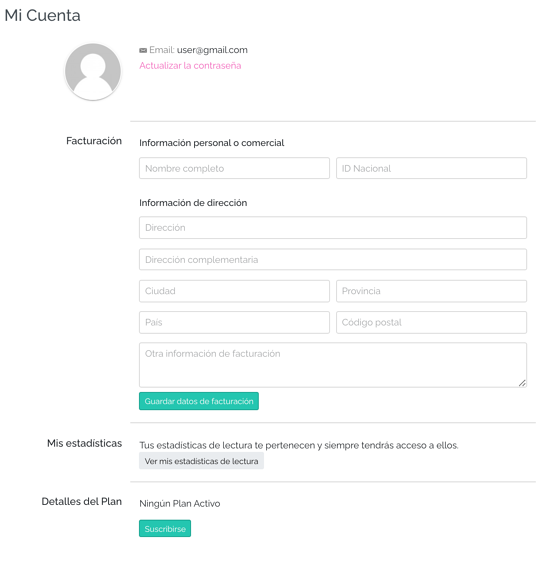Select the Facturación section label

tap(94, 141)
